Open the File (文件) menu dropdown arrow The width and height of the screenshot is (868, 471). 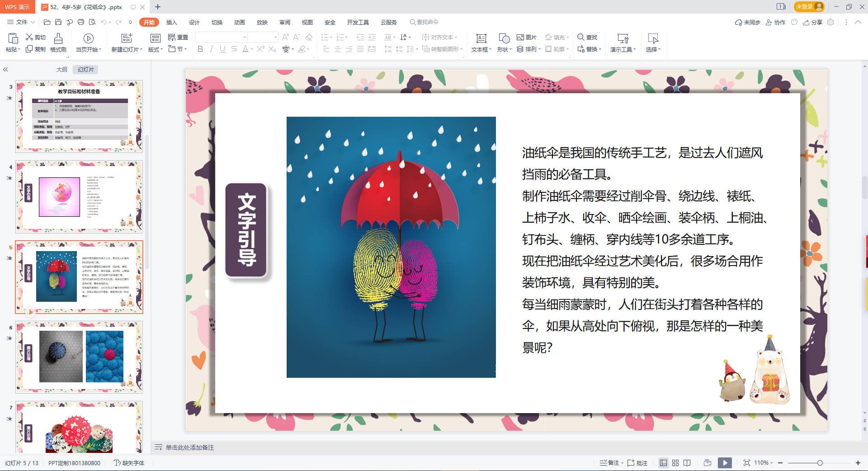pos(33,22)
